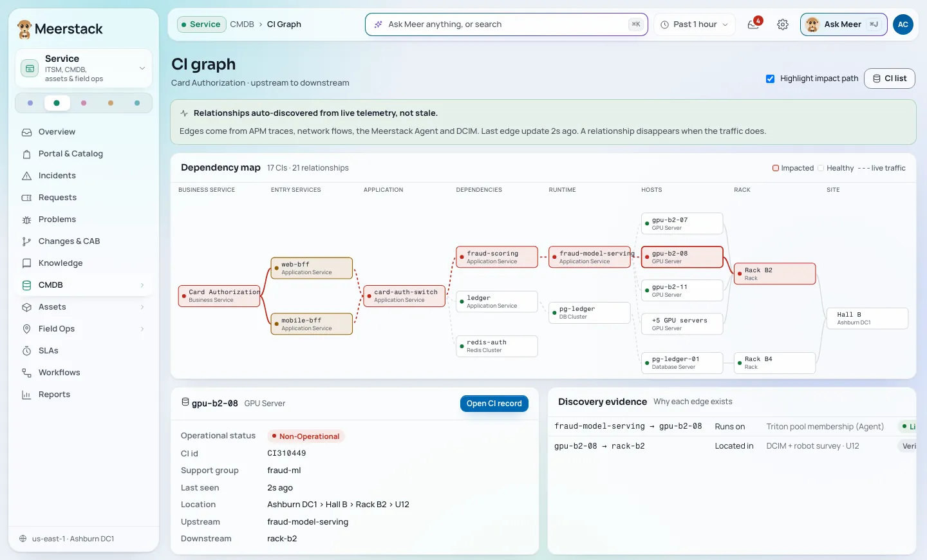Open the Changes & CAB branch icon
This screenshot has height=560, width=927.
coord(26,241)
